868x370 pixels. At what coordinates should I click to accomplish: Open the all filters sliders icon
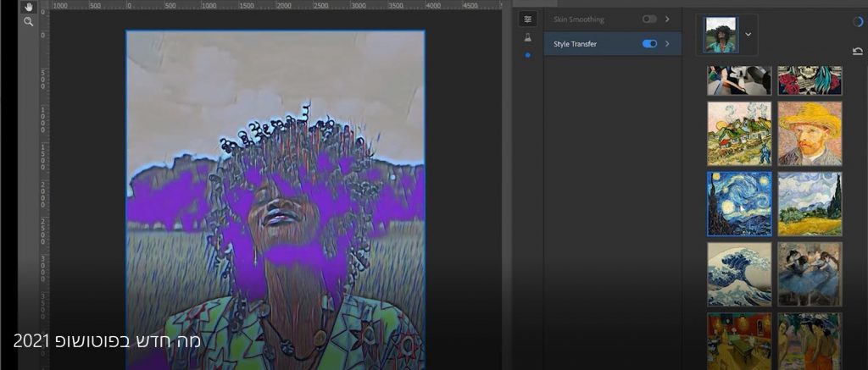tap(528, 19)
